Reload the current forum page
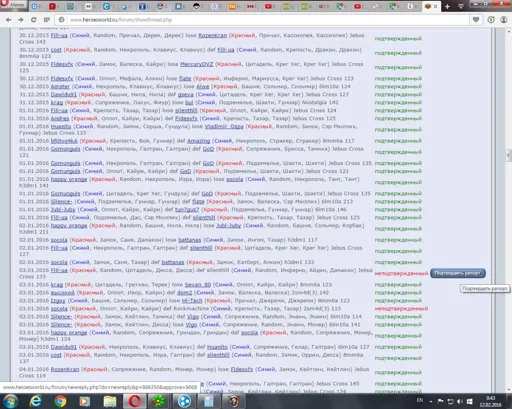This screenshot has height=409, width=512. pos(34,20)
